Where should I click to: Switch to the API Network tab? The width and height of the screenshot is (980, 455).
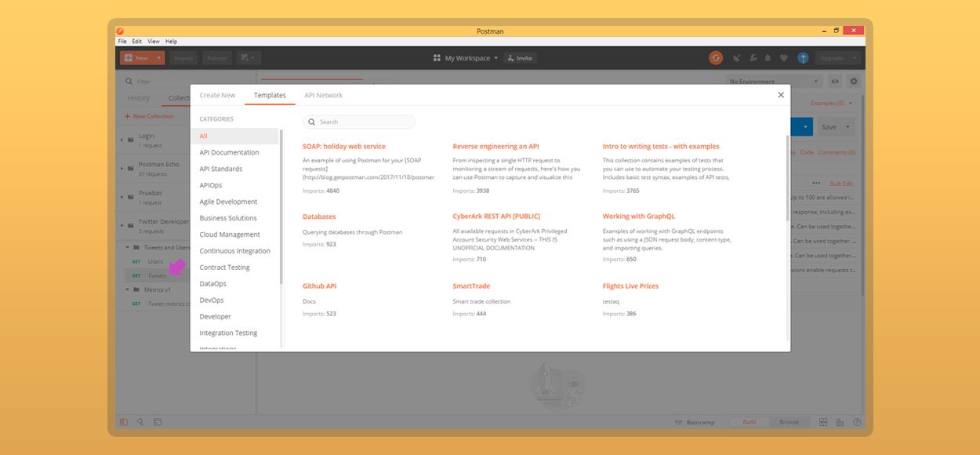[324, 95]
